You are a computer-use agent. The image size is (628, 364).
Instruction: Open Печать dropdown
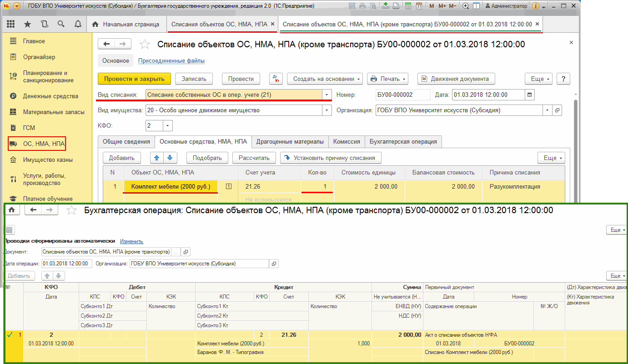click(x=387, y=79)
